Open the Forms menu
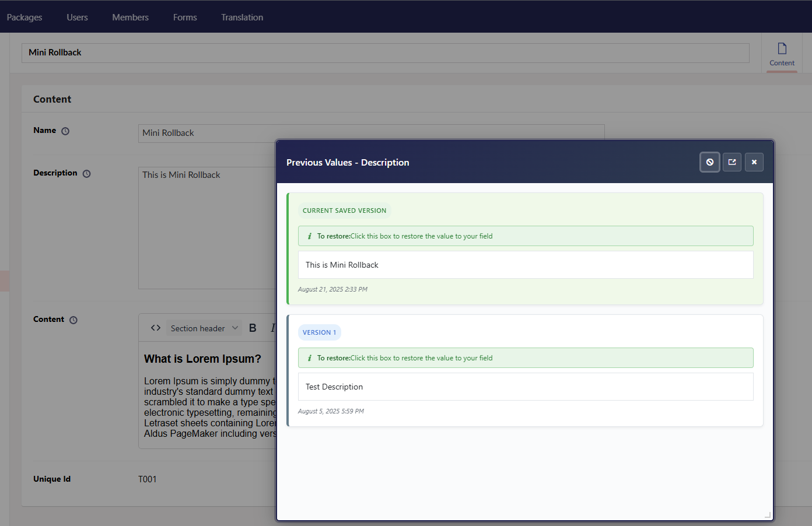Viewport: 812px width, 526px height. (184, 17)
